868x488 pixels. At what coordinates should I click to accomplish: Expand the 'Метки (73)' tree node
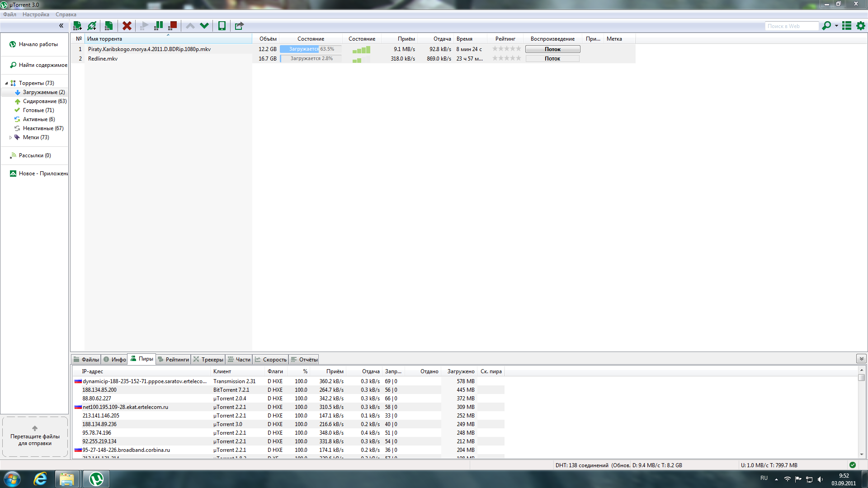click(x=10, y=137)
